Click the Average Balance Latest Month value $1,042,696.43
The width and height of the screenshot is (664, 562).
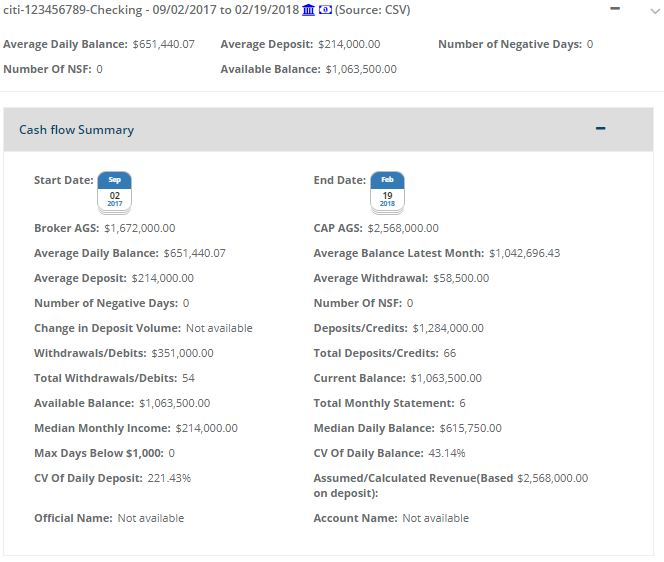525,253
